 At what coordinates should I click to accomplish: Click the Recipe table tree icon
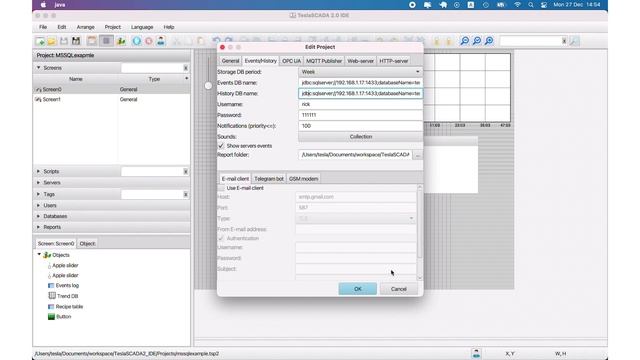pos(51,307)
